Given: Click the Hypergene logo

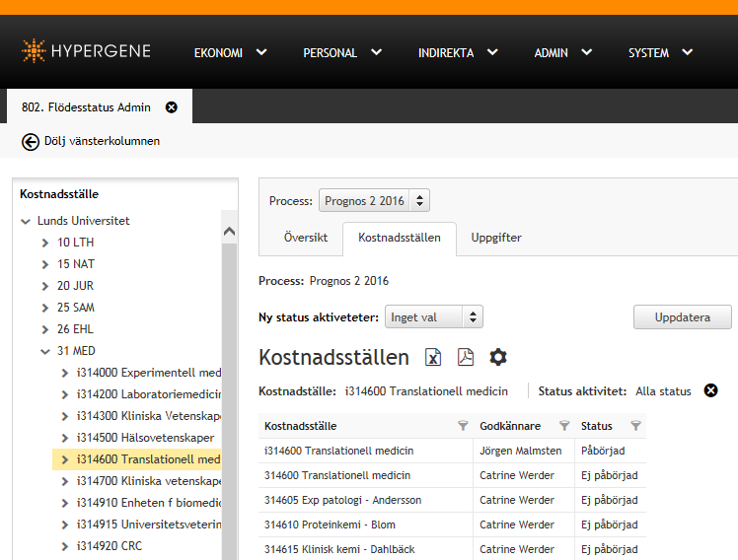Looking at the screenshot, I should pyautogui.click(x=86, y=51).
